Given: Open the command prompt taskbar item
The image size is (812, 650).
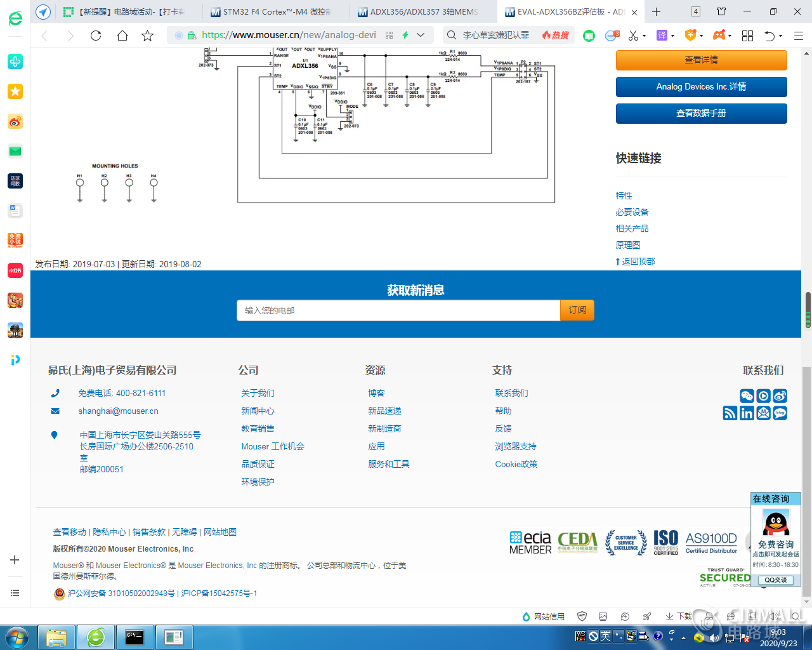Looking at the screenshot, I should [x=134, y=637].
